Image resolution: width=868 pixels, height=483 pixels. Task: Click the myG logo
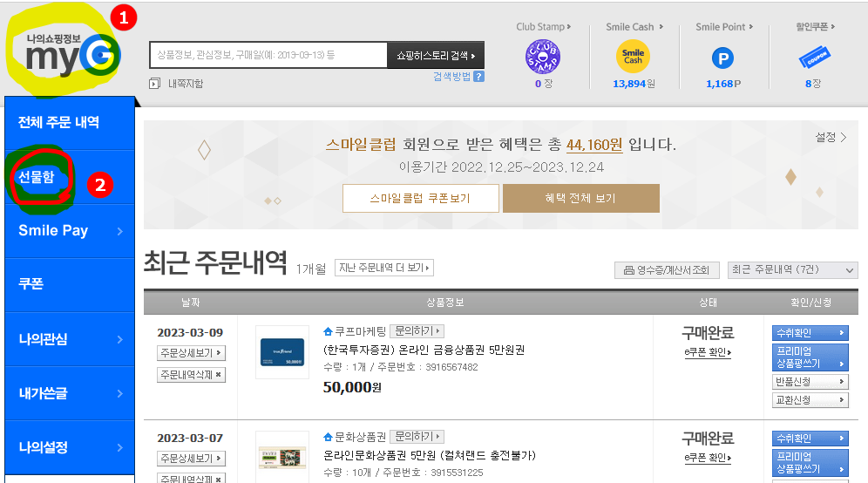[72, 56]
